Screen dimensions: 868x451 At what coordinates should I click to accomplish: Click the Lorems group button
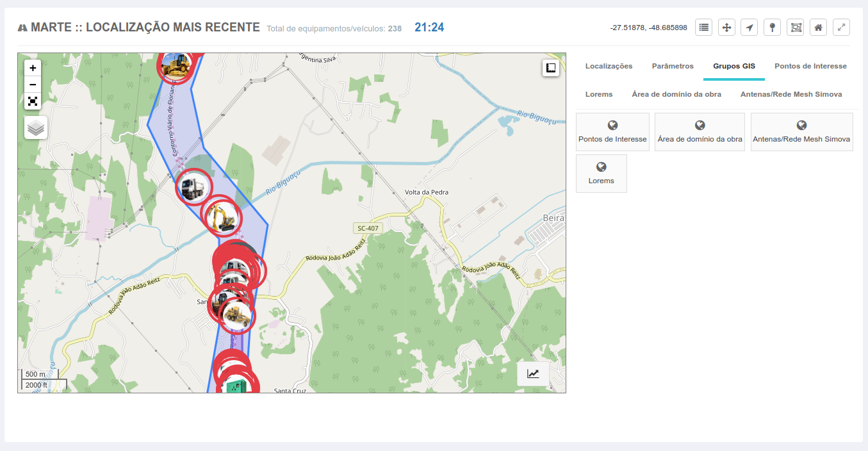[x=601, y=174]
